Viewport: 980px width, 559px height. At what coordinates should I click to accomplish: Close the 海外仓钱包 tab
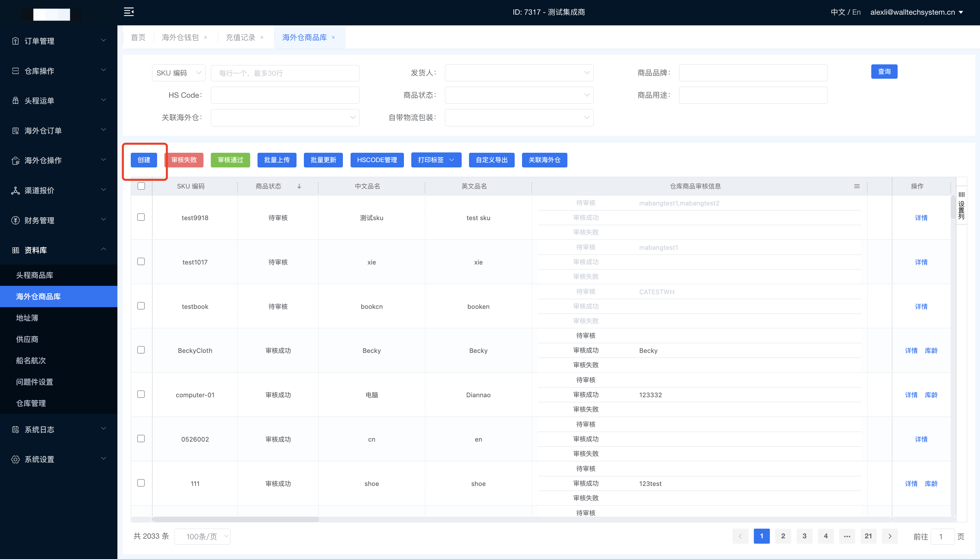(206, 37)
